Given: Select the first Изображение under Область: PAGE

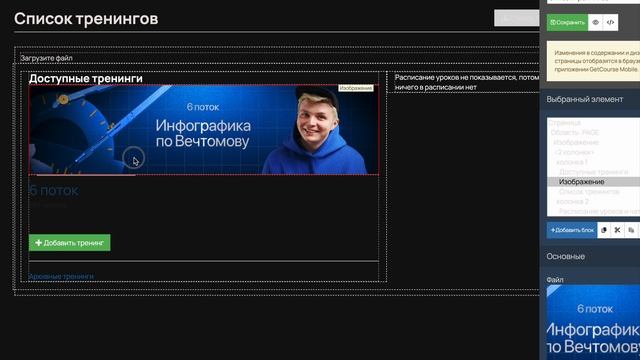Looking at the screenshot, I should tap(576, 142).
